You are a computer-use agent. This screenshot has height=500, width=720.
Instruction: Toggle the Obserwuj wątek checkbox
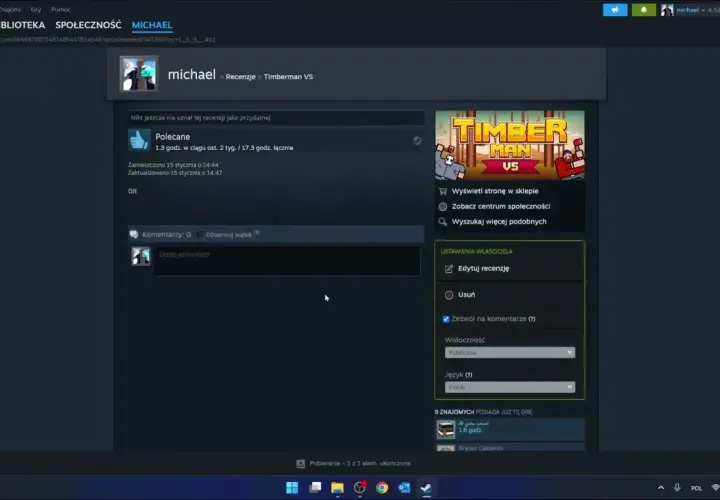(x=201, y=235)
